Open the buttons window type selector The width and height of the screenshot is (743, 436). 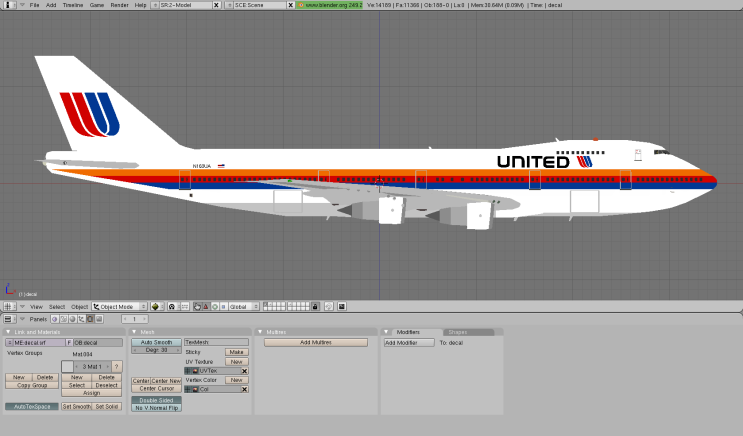pos(9,319)
